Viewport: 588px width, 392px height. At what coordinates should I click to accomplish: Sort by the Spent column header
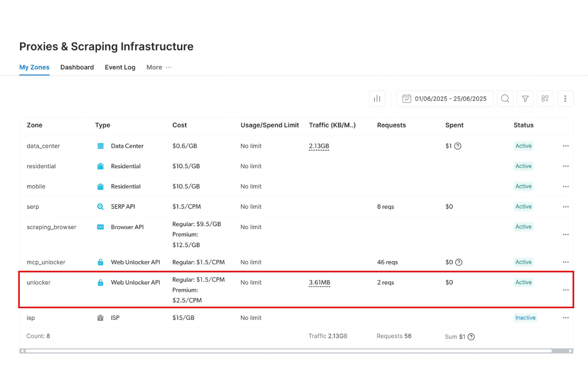[455, 125]
